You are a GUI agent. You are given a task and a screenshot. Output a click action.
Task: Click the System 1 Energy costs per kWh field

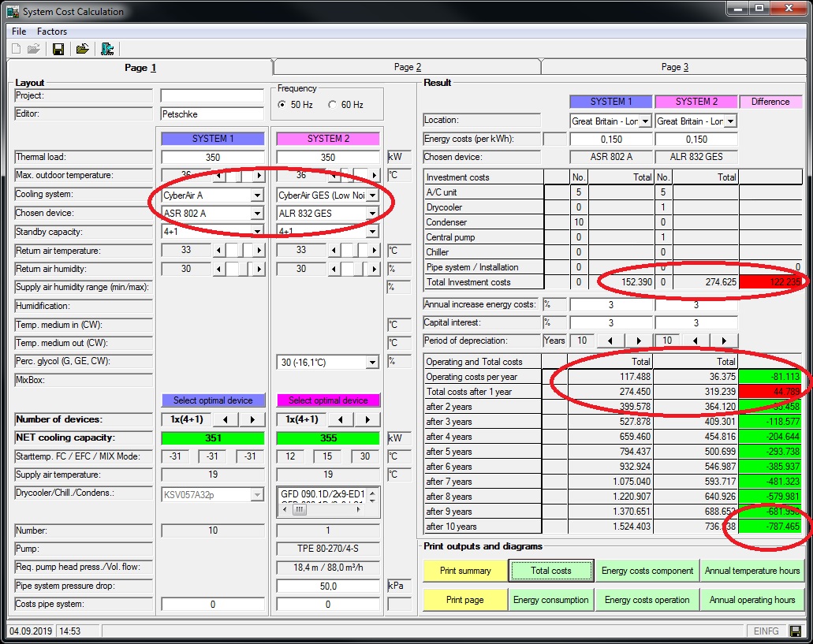pyautogui.click(x=611, y=140)
